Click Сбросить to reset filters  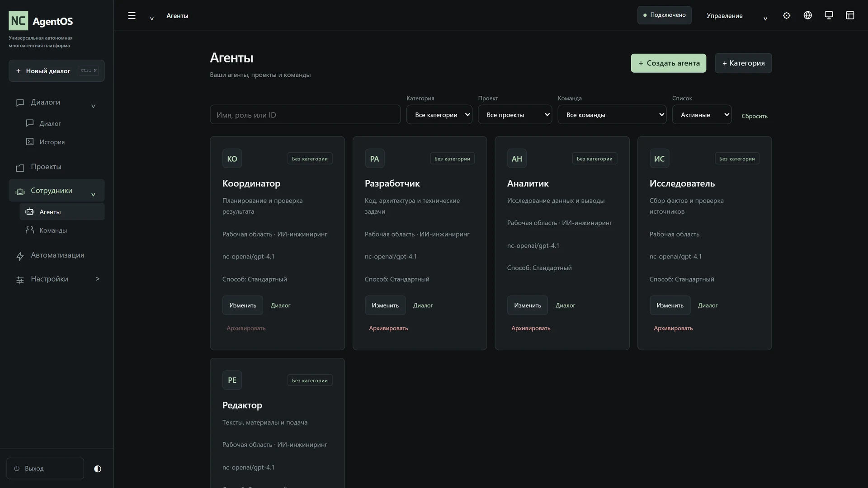(755, 116)
